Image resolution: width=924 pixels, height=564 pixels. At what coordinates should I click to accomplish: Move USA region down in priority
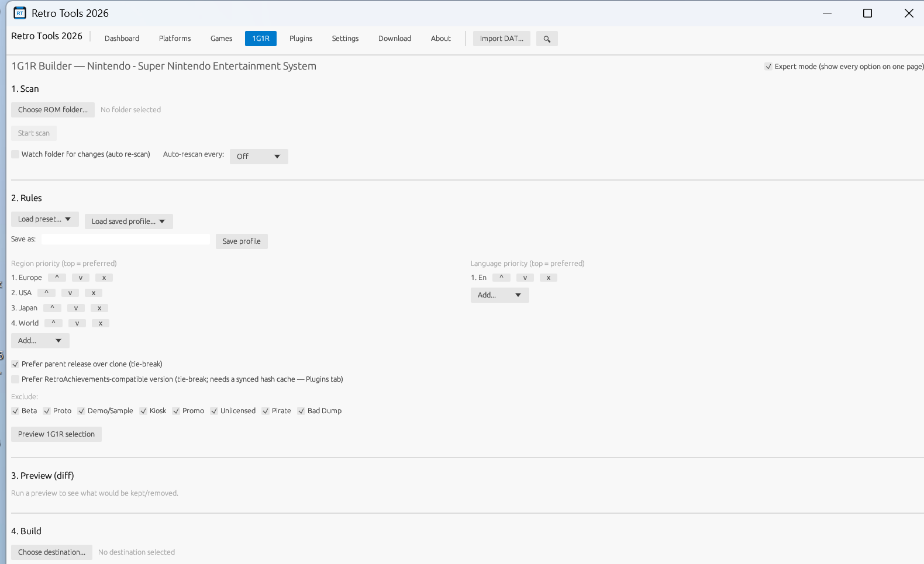pos(70,293)
